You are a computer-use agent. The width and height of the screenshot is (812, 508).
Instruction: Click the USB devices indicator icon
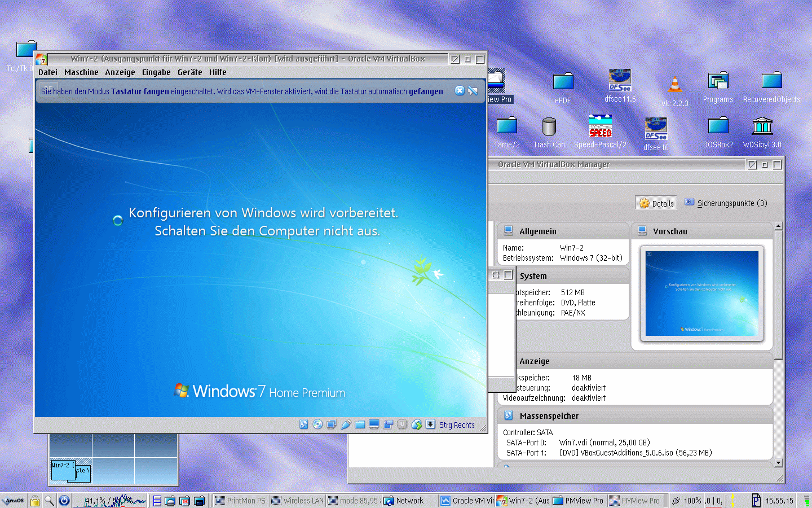click(346, 424)
